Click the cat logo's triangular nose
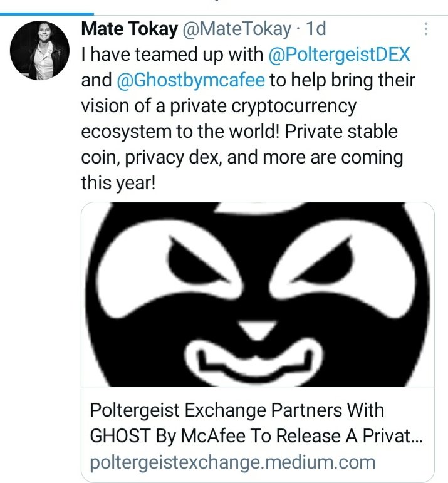 [x=258, y=330]
